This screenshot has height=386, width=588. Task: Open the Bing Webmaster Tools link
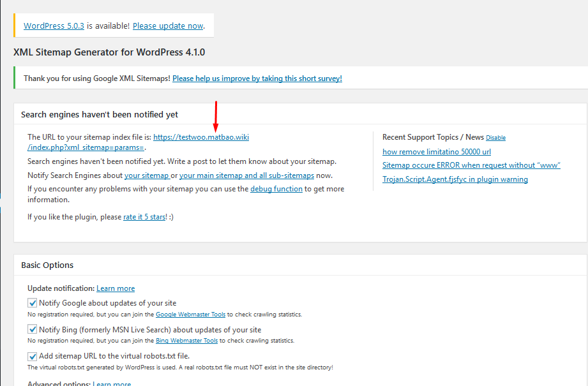(187, 341)
